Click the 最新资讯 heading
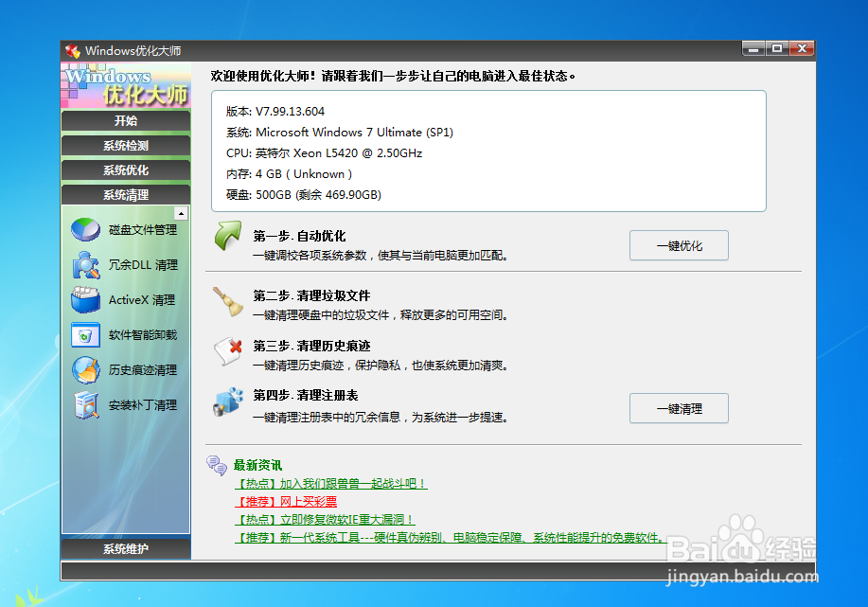The height and width of the screenshot is (607, 868). (x=258, y=465)
